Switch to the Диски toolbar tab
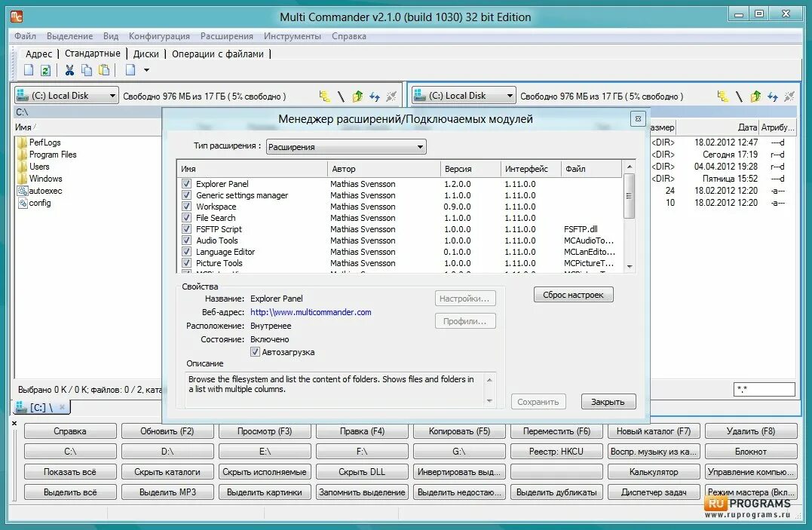Screen dimensions: 812x530 coord(146,54)
